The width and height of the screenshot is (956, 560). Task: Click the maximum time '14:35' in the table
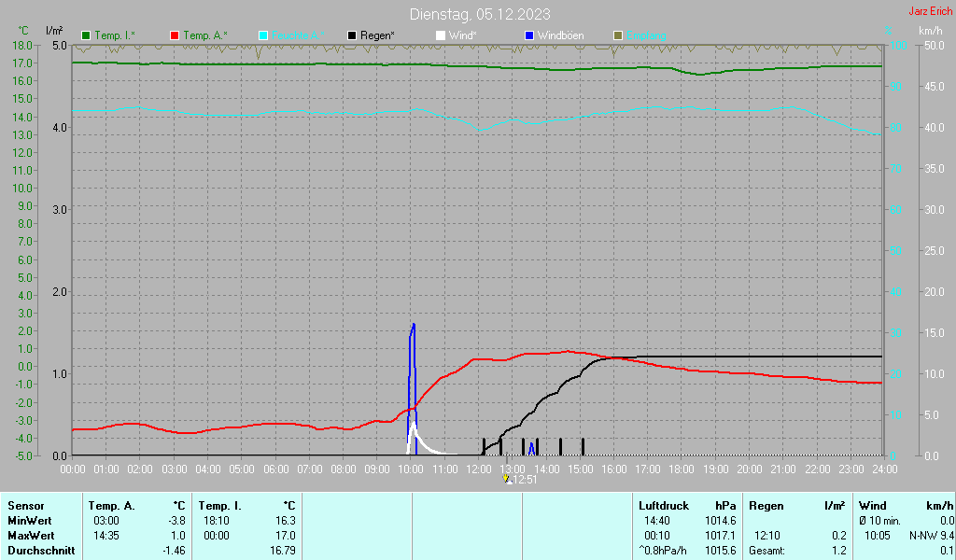[106, 536]
